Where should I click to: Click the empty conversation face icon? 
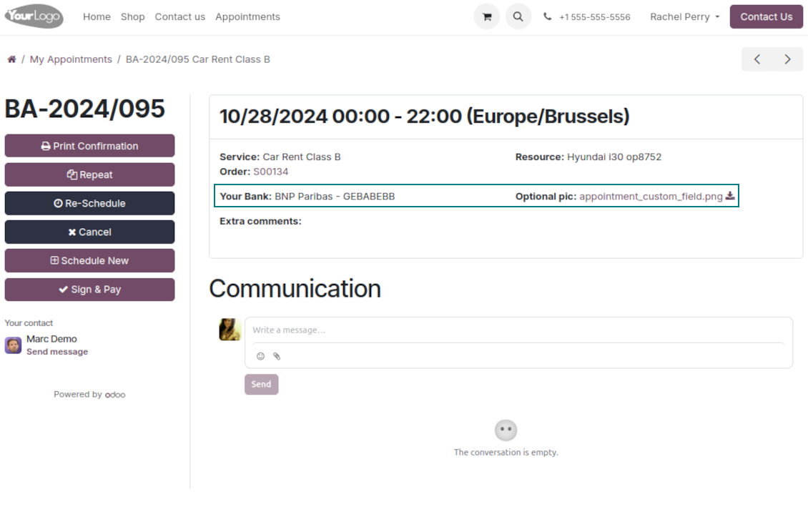pyautogui.click(x=506, y=430)
